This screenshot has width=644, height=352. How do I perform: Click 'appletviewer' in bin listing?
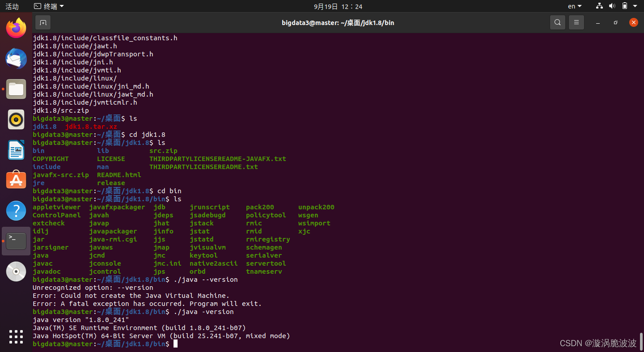click(x=57, y=207)
